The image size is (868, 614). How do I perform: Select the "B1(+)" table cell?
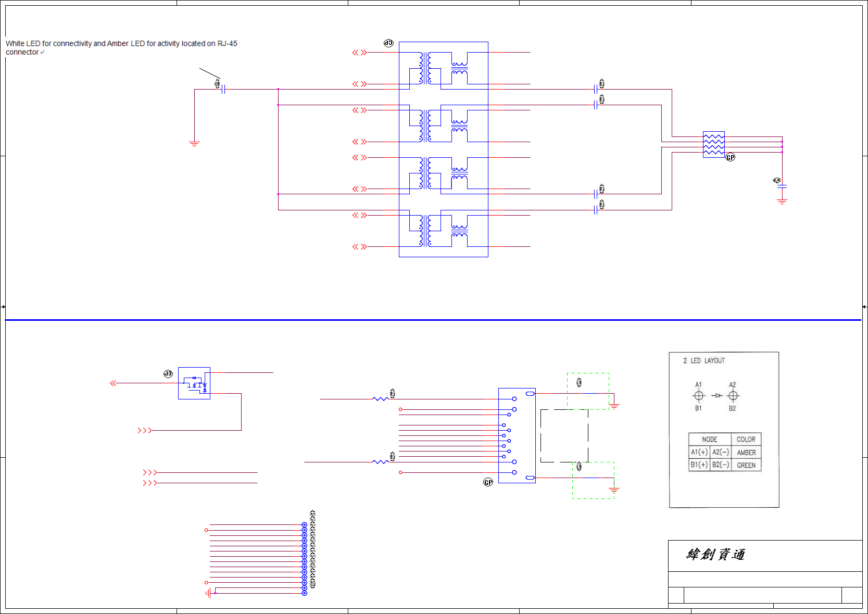[699, 465]
